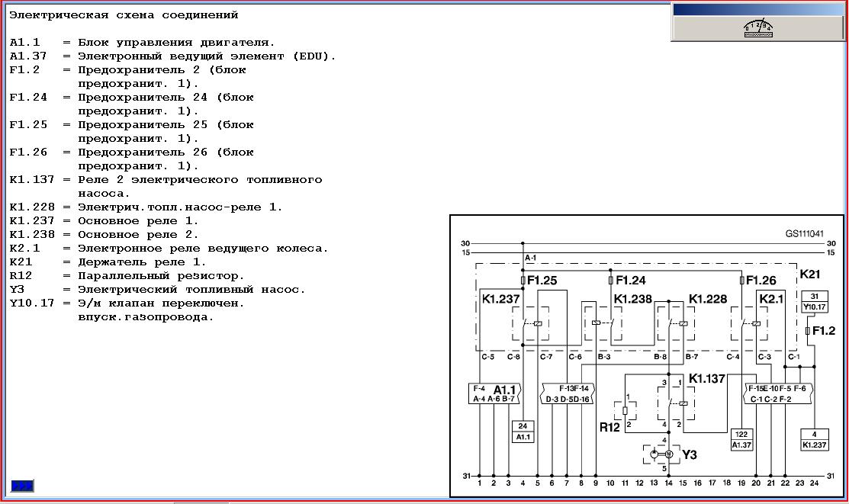The height and width of the screenshot is (504, 849).
Task: Select the legend line 'Электрический топливный насос.'
Action: click(x=191, y=290)
